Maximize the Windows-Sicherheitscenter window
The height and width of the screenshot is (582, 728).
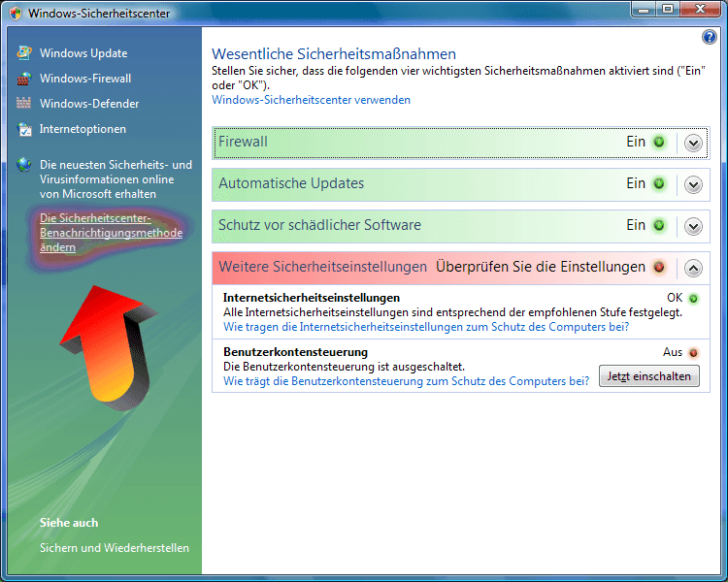click(668, 10)
